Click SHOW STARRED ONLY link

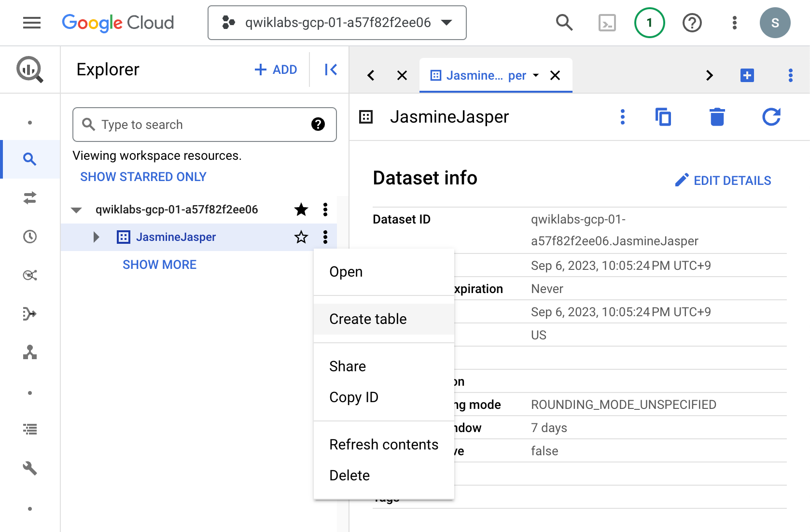click(x=143, y=177)
